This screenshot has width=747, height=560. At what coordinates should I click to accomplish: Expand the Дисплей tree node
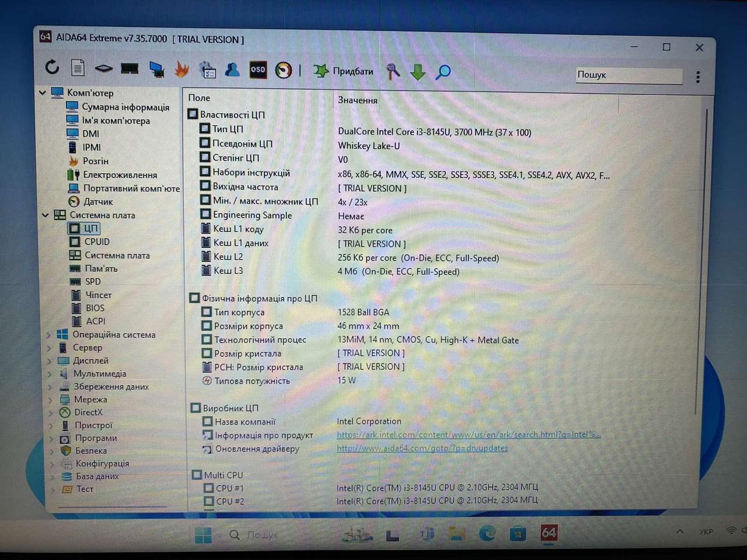coord(50,360)
